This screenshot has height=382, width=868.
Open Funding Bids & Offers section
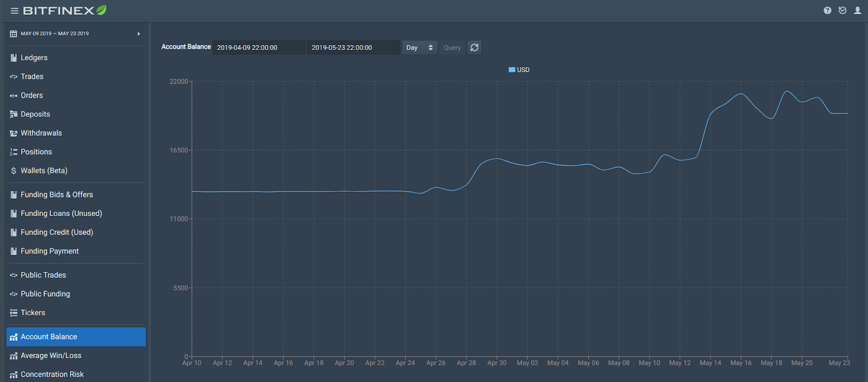pyautogui.click(x=56, y=195)
